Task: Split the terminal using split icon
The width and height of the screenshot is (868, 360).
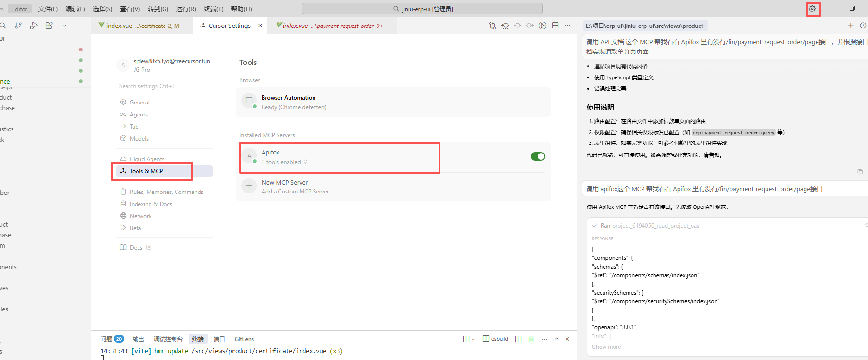Action: click(518, 339)
